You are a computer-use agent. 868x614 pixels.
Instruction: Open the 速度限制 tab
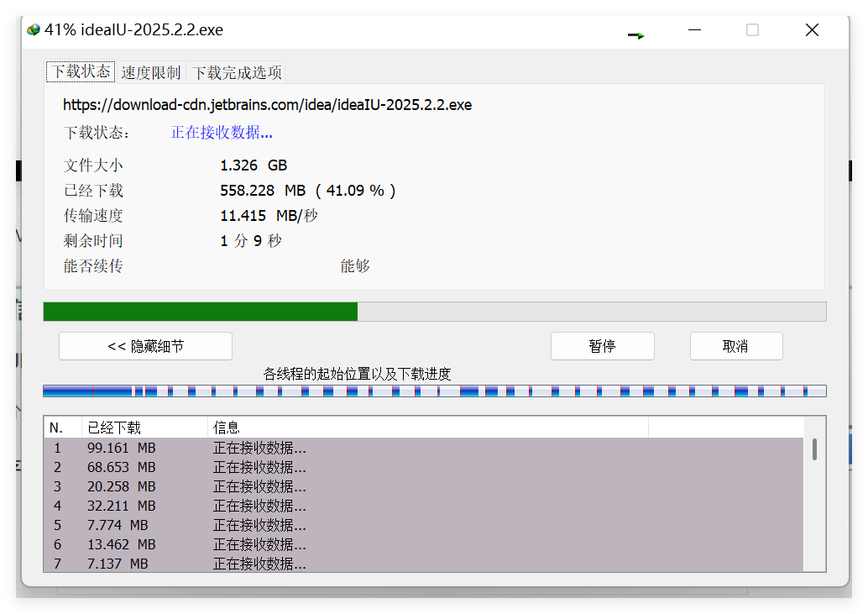[x=151, y=72]
